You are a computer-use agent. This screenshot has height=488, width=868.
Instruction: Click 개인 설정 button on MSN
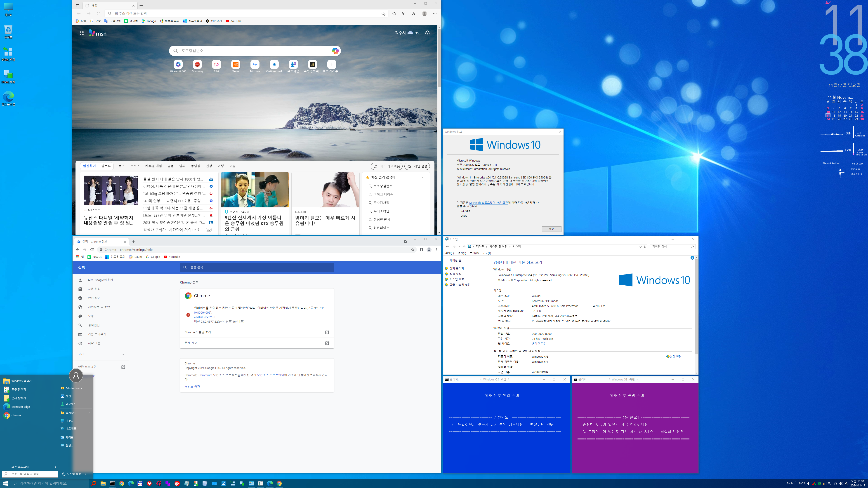[417, 166]
